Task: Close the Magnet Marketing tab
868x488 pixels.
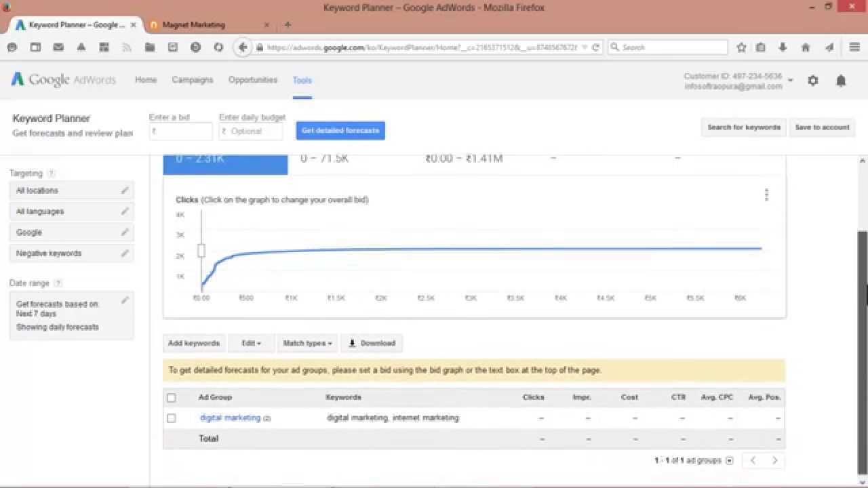Action: (267, 25)
